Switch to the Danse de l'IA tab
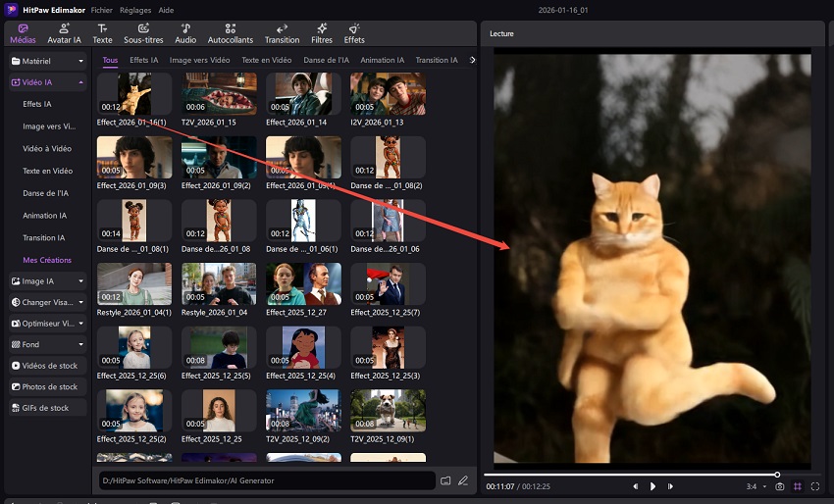 point(326,60)
